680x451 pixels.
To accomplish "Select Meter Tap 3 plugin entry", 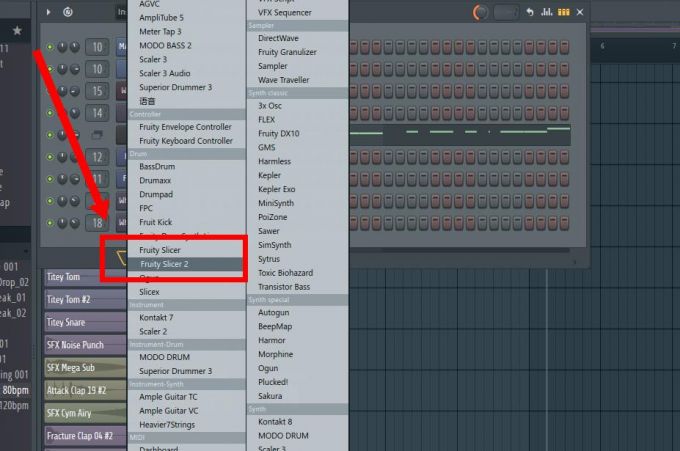I will [160, 32].
